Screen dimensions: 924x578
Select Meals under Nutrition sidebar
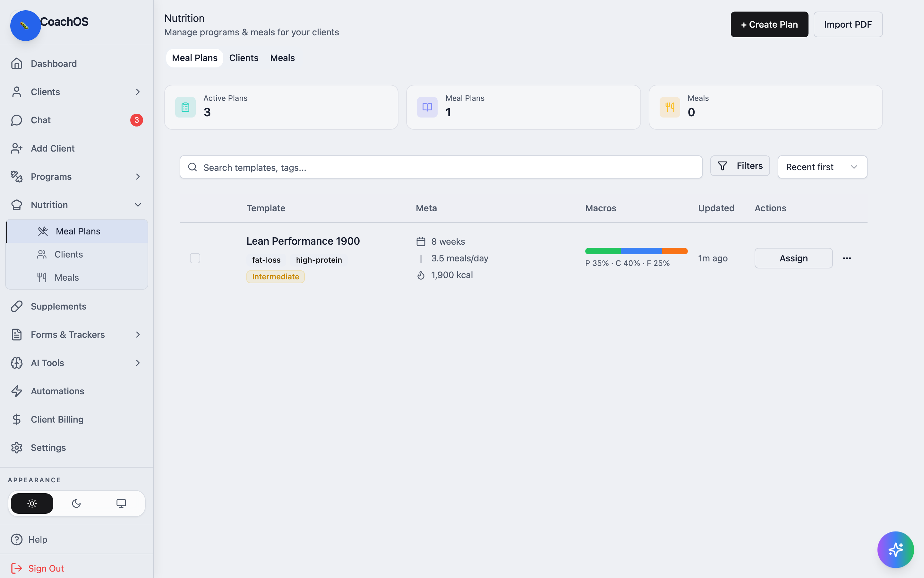tap(77, 277)
